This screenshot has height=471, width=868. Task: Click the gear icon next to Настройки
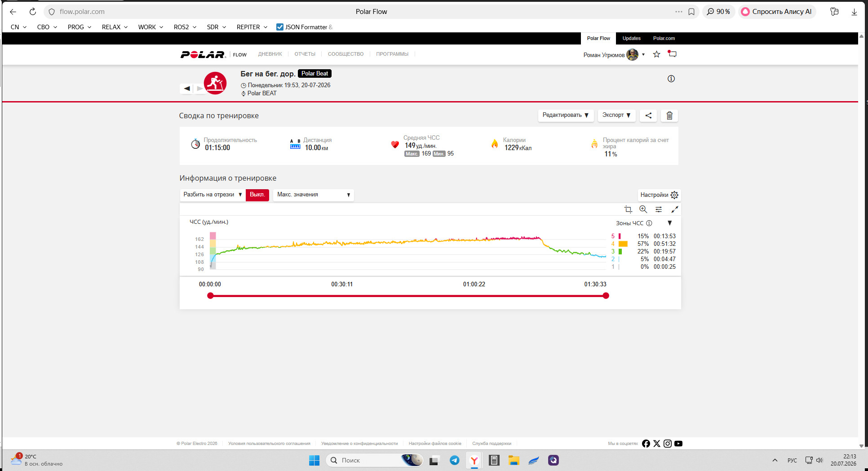tap(674, 195)
